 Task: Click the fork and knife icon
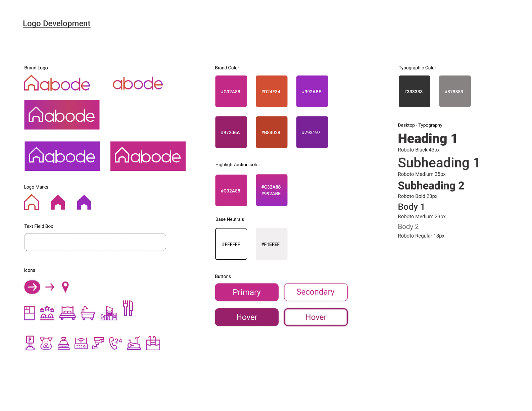pos(128,308)
